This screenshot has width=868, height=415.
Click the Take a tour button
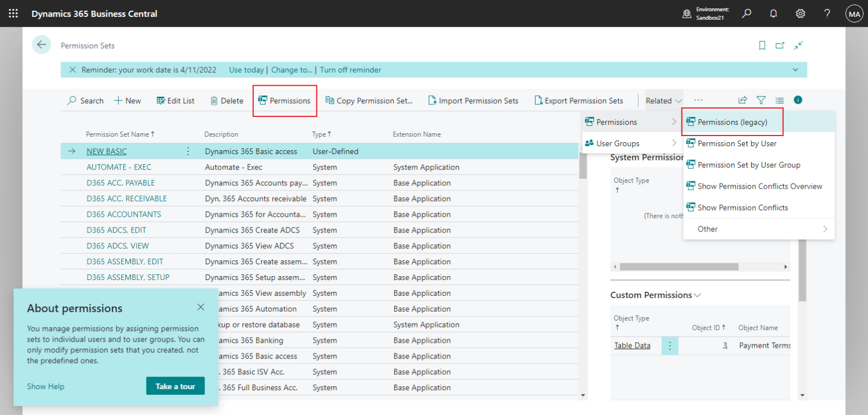coord(175,386)
